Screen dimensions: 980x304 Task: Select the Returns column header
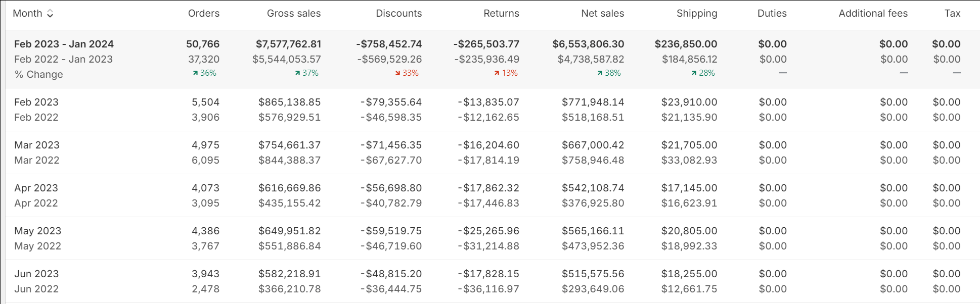click(x=501, y=14)
